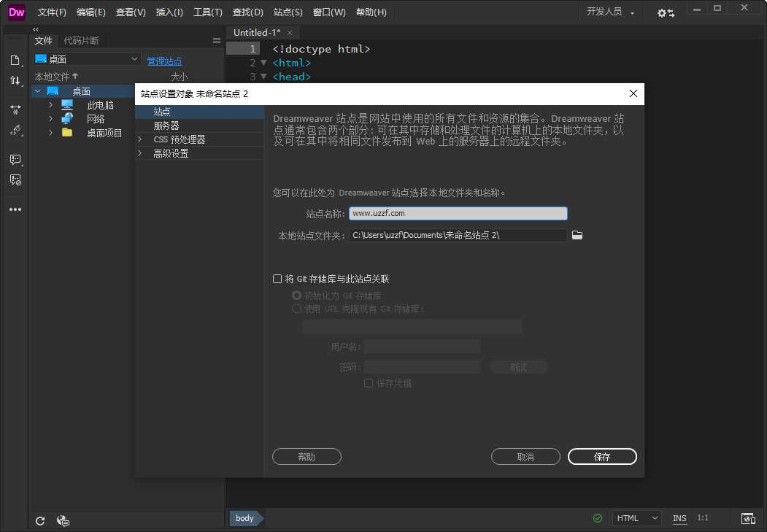Click the sync settings gear icon

pyautogui.click(x=666, y=13)
